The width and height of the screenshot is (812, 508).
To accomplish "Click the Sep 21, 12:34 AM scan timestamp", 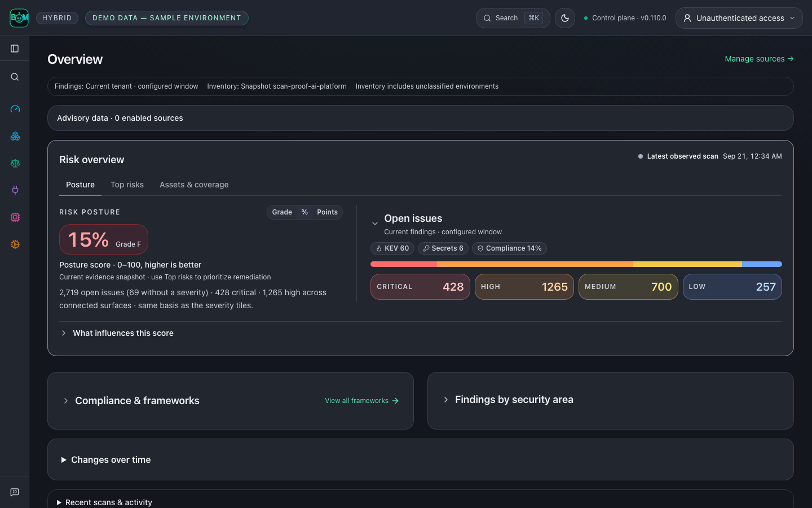I will pos(752,156).
